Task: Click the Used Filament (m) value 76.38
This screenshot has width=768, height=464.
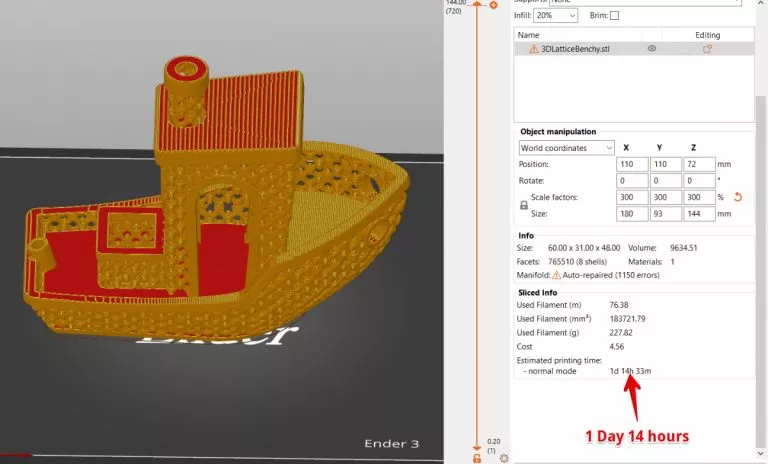Action: tap(619, 305)
